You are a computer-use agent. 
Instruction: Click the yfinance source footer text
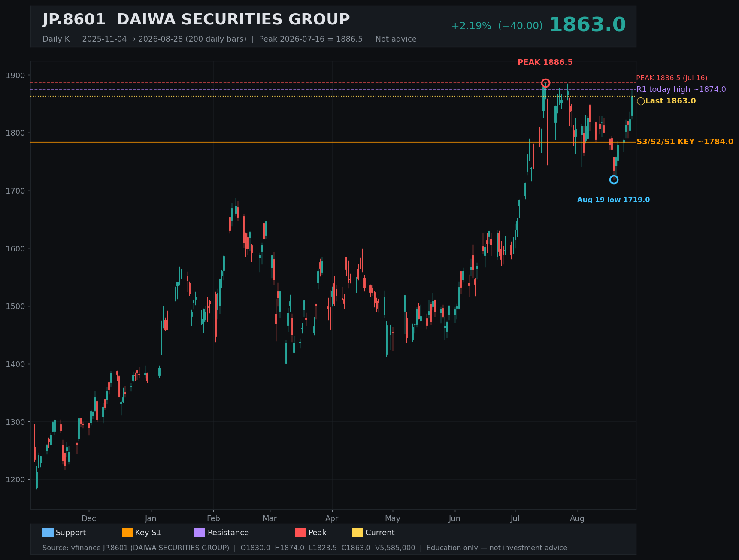click(x=305, y=548)
